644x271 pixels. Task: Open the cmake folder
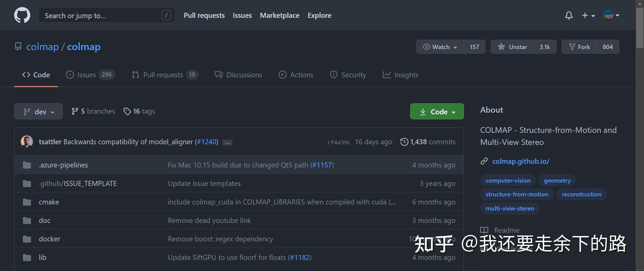(49, 202)
